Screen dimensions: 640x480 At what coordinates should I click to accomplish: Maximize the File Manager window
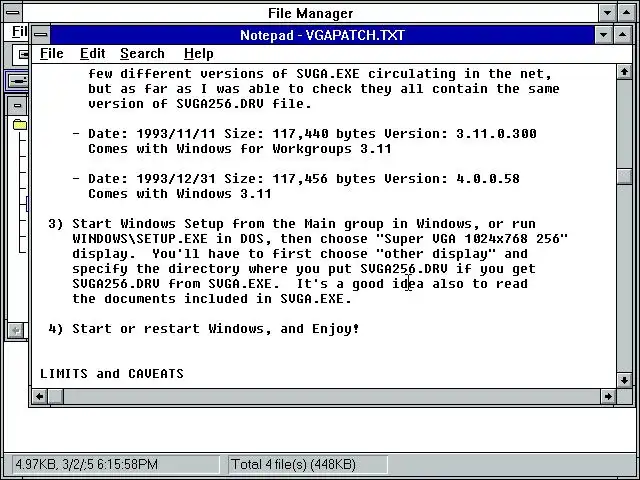click(x=627, y=13)
